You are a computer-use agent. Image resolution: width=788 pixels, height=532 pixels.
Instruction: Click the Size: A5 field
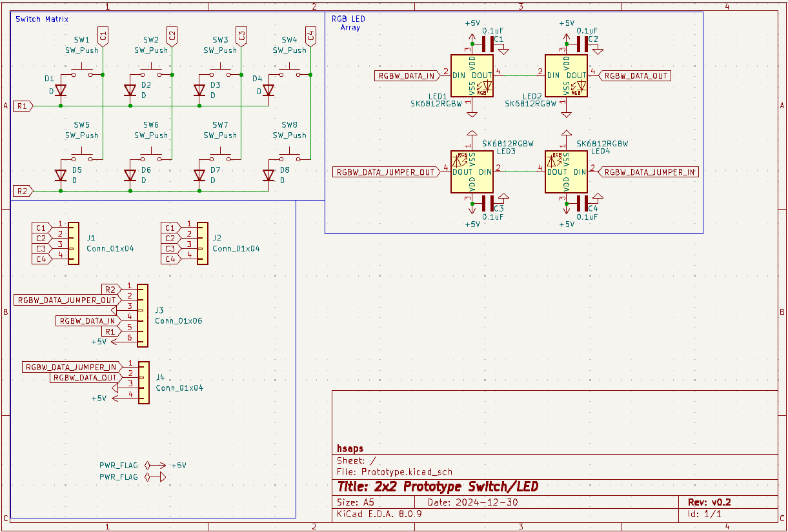tap(356, 502)
